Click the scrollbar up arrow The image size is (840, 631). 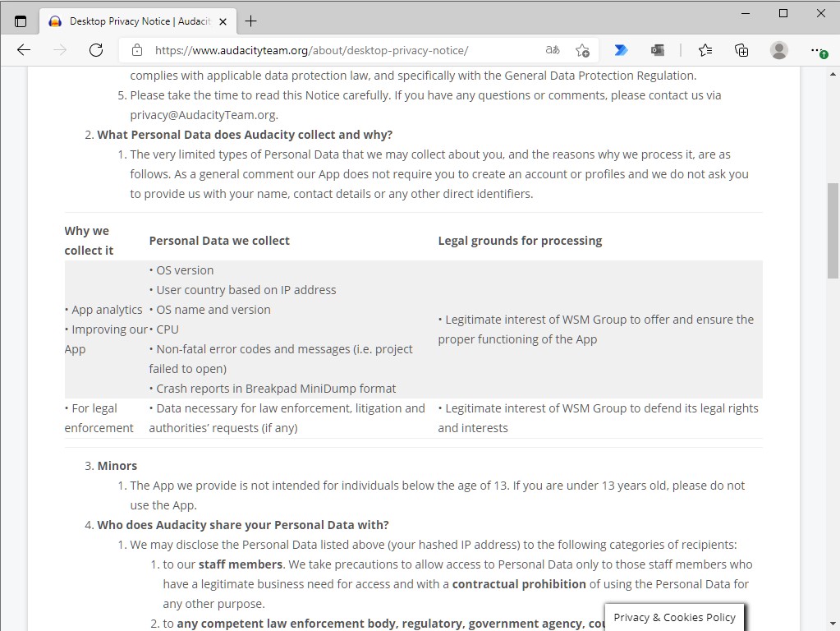tap(833, 74)
